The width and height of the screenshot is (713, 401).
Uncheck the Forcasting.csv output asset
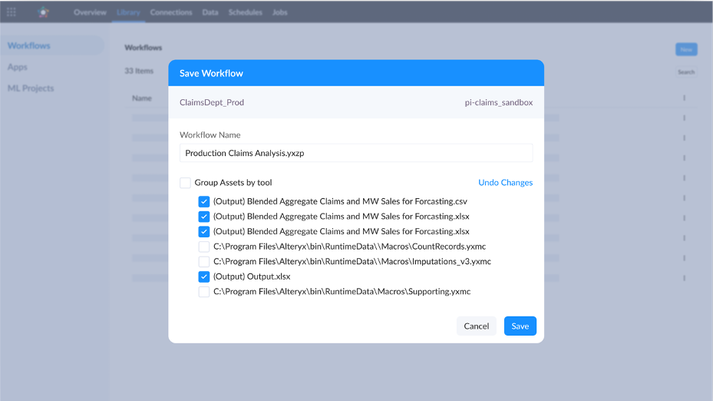[204, 201]
